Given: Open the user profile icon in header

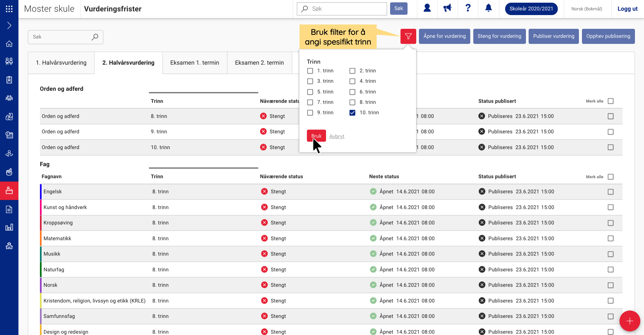Looking at the screenshot, I should pos(427,8).
